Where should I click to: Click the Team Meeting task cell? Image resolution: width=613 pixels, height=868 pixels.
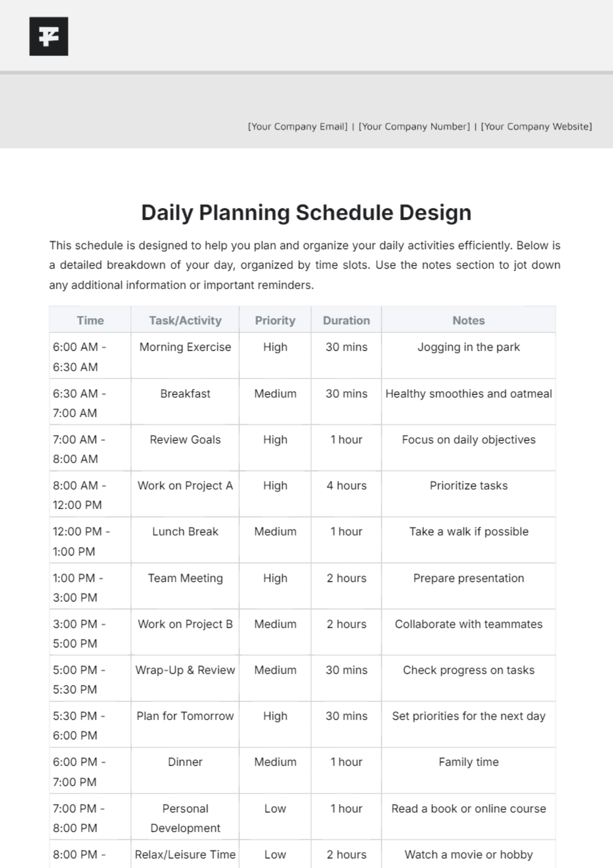(x=185, y=586)
